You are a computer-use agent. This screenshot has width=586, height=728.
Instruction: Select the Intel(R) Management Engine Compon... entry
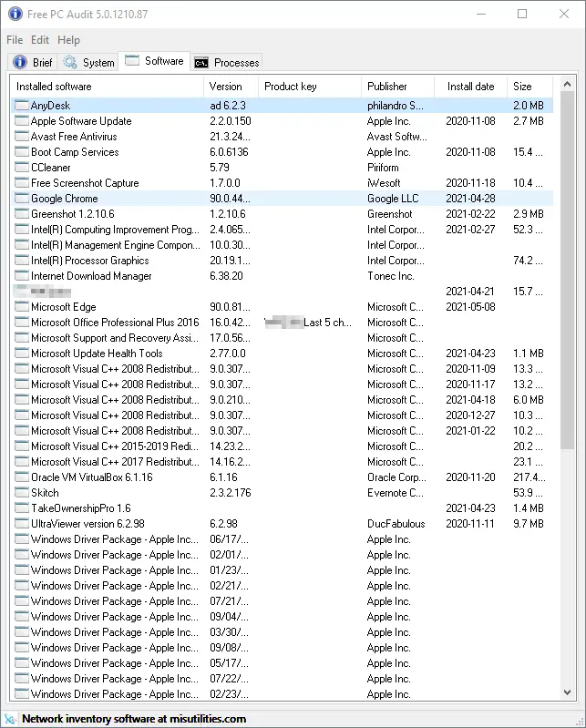[x=116, y=245]
